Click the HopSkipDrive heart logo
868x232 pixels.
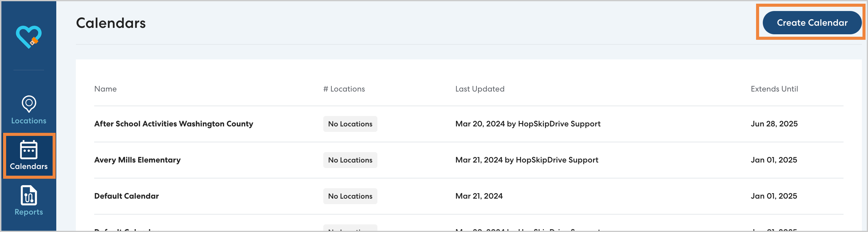(x=29, y=37)
